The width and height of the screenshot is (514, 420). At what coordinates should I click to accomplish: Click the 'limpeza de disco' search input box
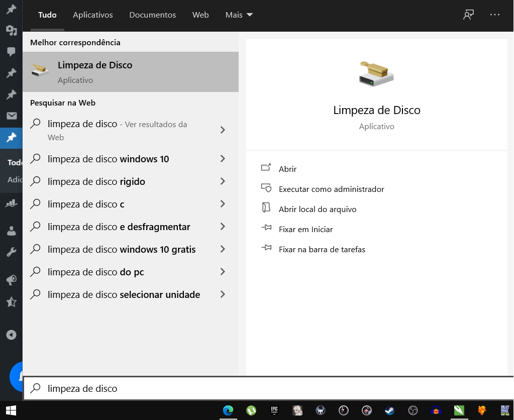click(x=268, y=388)
